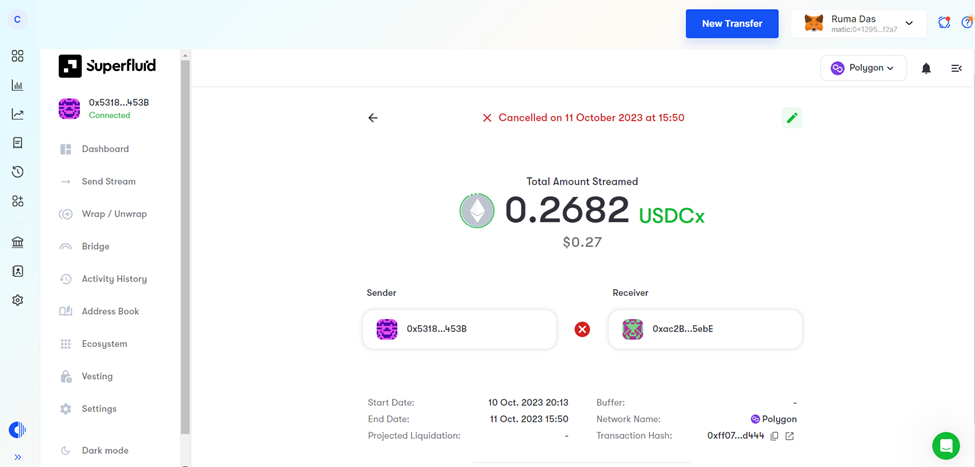Copy the transaction hash
This screenshot has width=975, height=467.
click(x=774, y=437)
